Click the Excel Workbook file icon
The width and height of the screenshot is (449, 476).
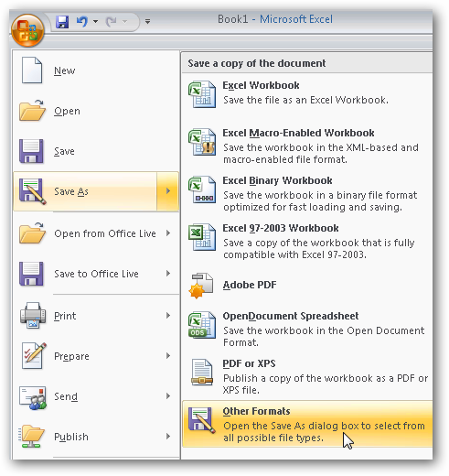point(202,94)
